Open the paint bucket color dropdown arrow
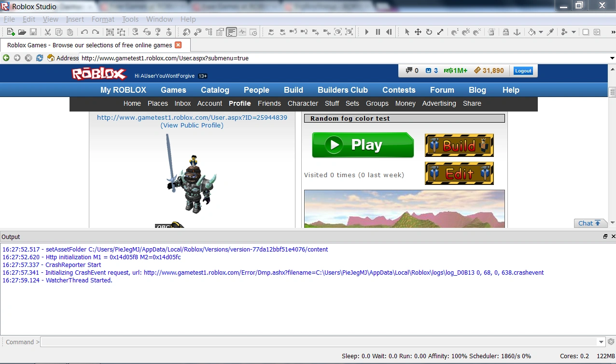 tap(541, 32)
